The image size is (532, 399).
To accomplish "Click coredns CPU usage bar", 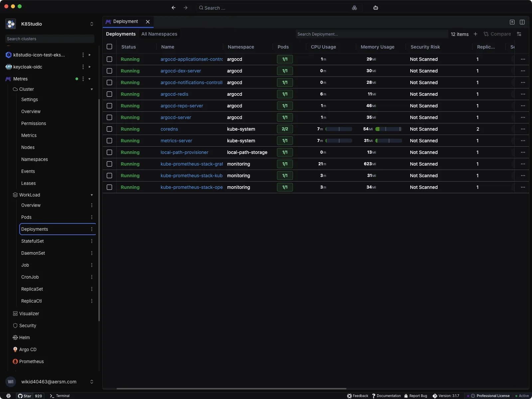I will [339, 129].
